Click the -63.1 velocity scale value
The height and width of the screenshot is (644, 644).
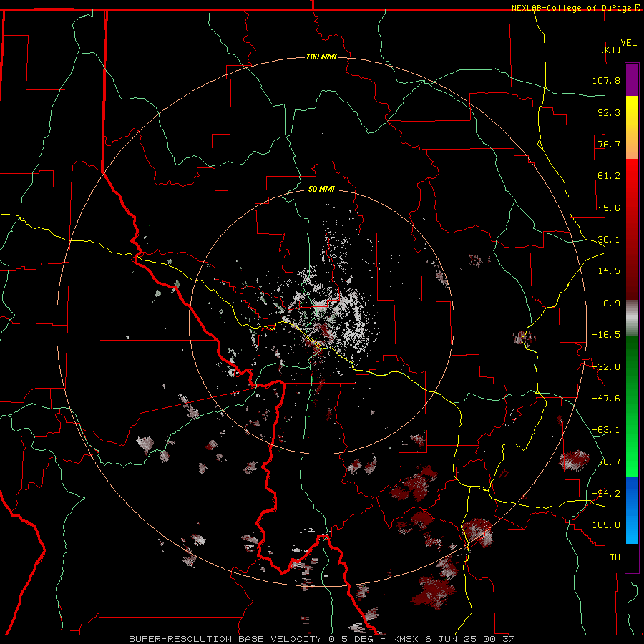tap(606, 430)
